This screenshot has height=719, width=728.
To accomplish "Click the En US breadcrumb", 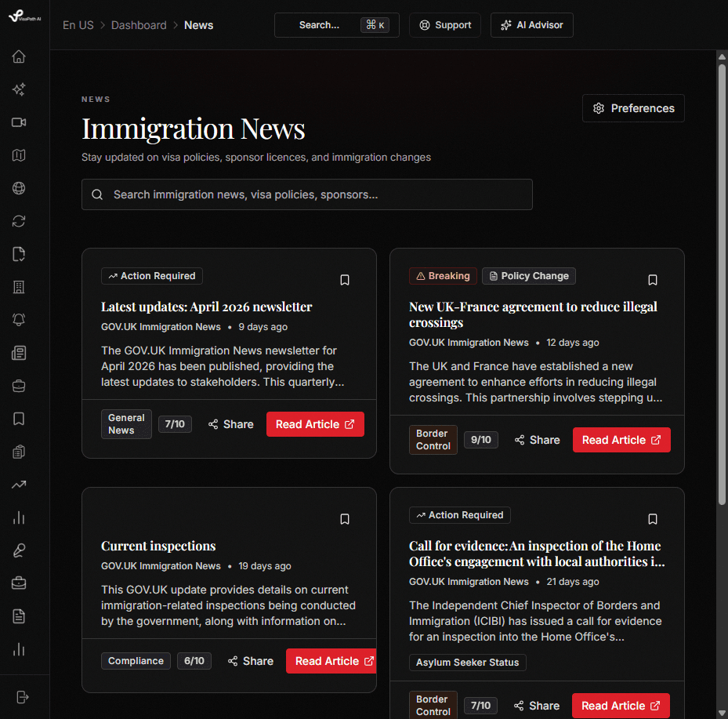I will (78, 25).
